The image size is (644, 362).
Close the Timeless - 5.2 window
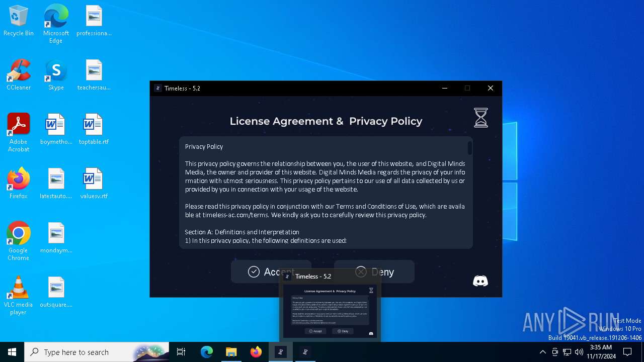click(491, 88)
